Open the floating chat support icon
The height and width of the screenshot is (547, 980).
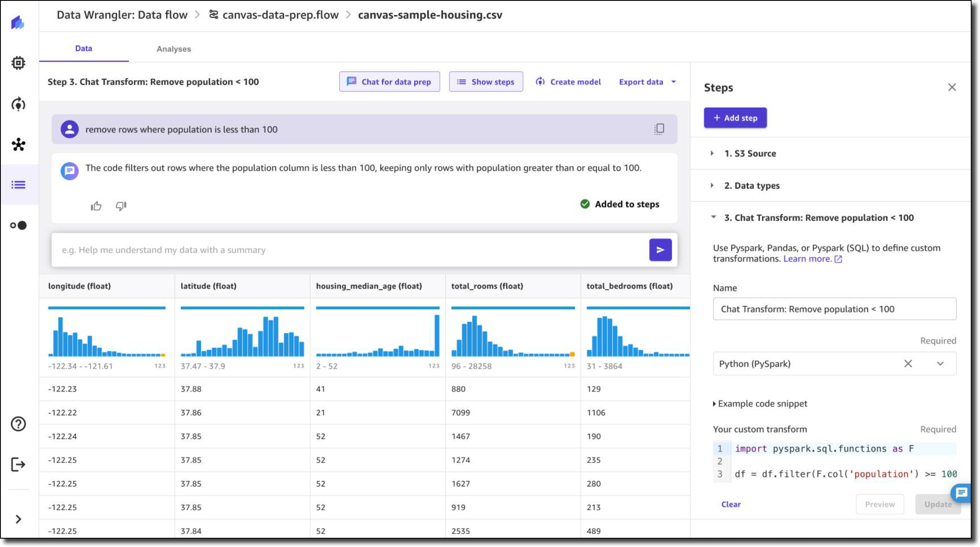(x=961, y=493)
